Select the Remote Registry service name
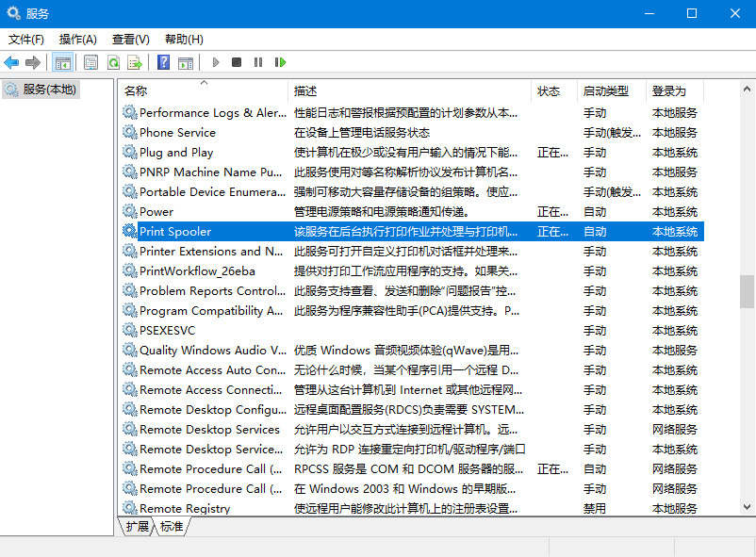The image size is (756, 557). [x=185, y=508]
